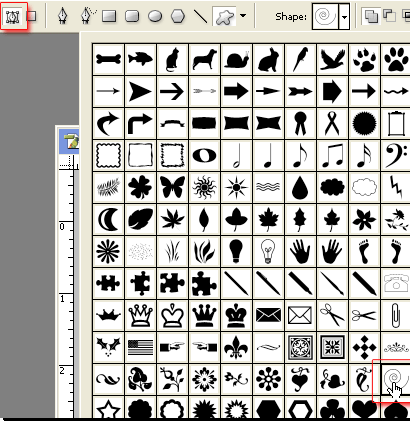Viewport: 410px width, 426px height.
Task: Pick the lightning bolt shape
Action: point(396,187)
